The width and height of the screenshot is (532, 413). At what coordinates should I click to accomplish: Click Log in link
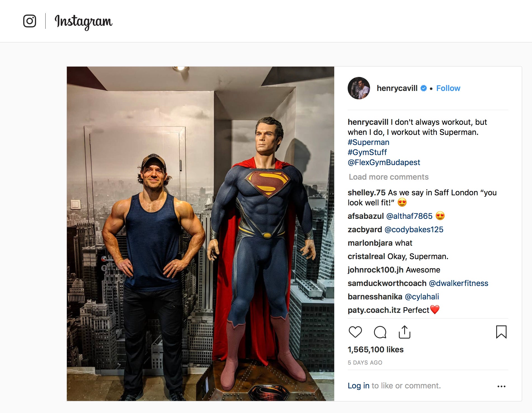click(x=358, y=386)
